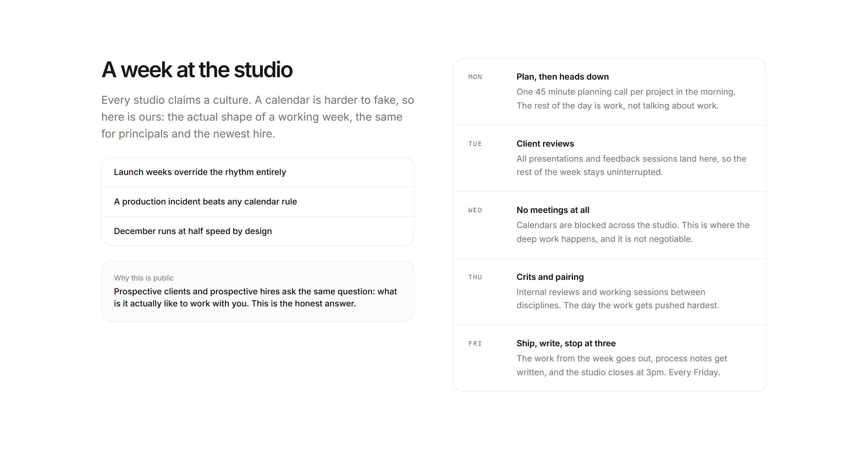This screenshot has width=868, height=450.
Task: Click the 'Prospective clients and prospective hires' paragraph
Action: click(x=255, y=297)
